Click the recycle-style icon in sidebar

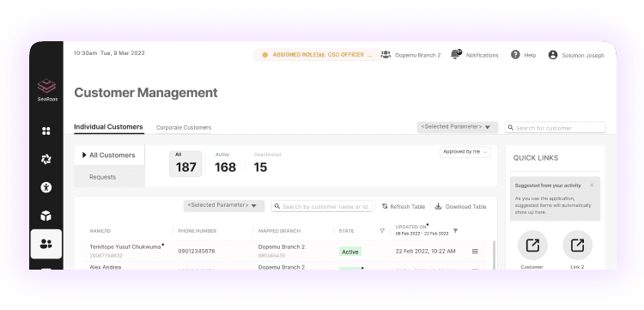(46, 160)
